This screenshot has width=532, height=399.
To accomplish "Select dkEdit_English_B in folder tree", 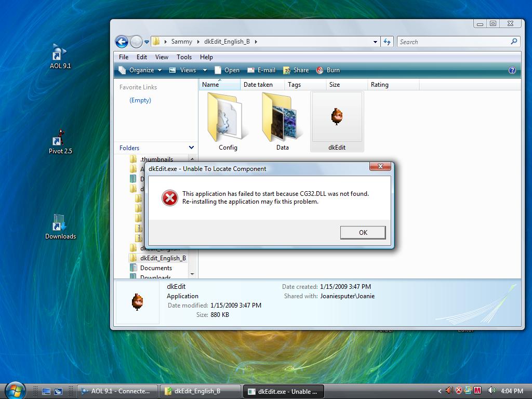I will (163, 258).
